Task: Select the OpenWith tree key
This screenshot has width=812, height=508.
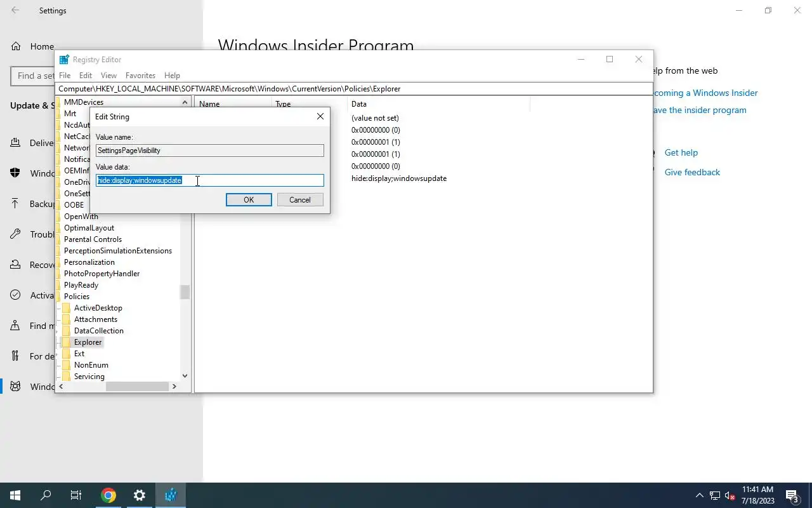Action: point(81,217)
